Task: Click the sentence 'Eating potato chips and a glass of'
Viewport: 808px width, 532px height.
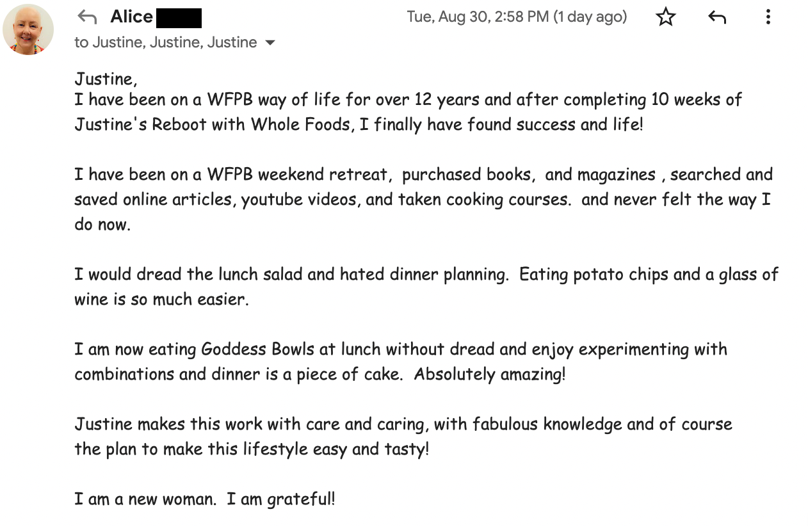Action: (x=648, y=275)
